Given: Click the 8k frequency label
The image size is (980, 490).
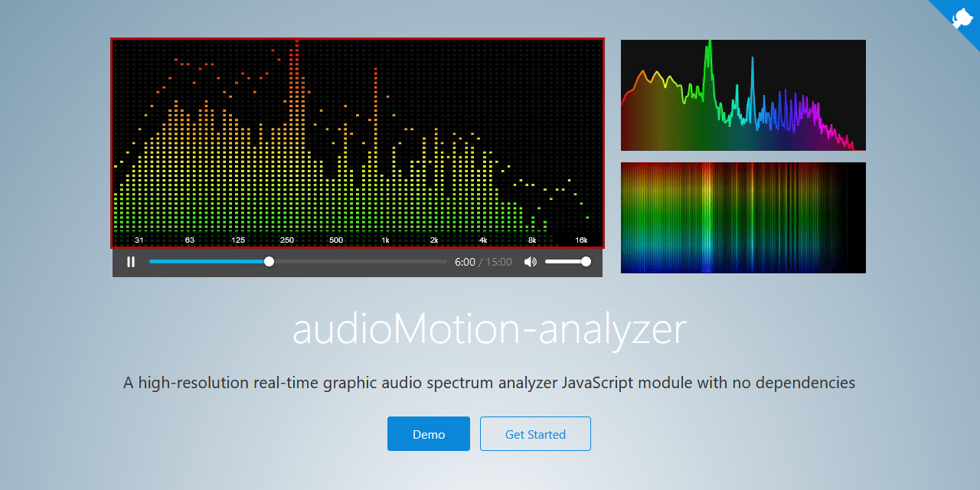Looking at the screenshot, I should 532,240.
